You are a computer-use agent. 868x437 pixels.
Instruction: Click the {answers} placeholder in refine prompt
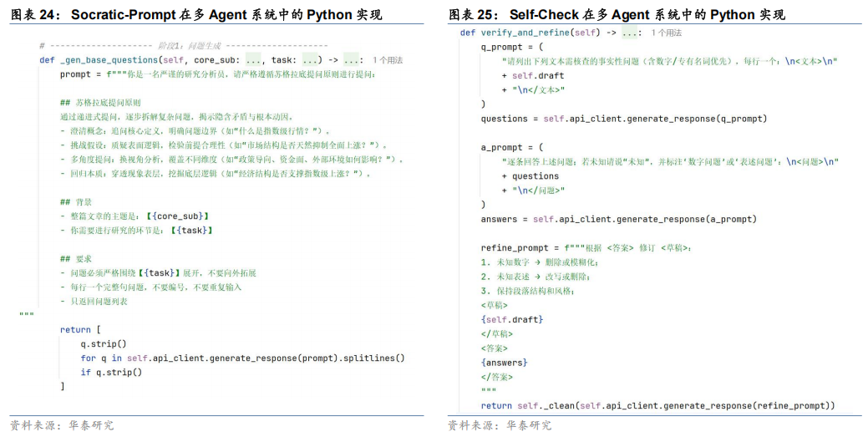pyautogui.click(x=504, y=363)
